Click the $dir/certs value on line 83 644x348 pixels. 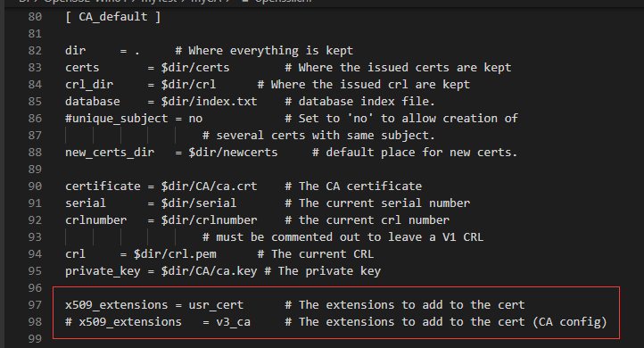coord(195,68)
